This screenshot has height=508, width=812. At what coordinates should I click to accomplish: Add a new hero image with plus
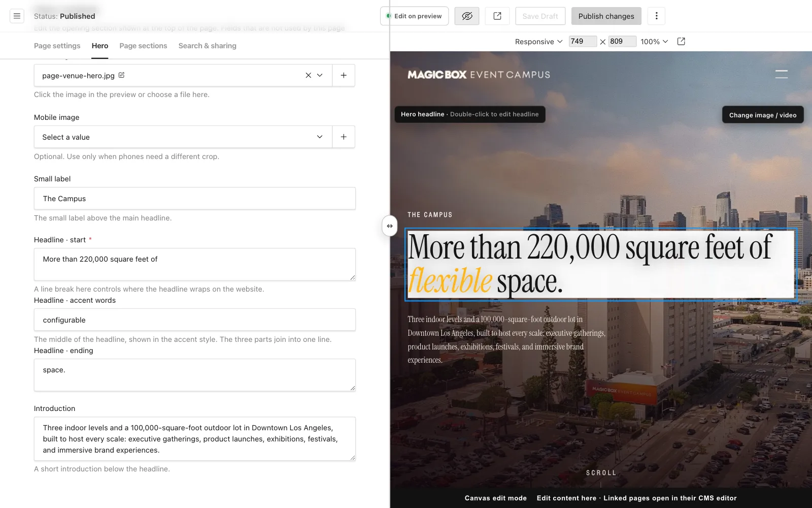pyautogui.click(x=344, y=75)
